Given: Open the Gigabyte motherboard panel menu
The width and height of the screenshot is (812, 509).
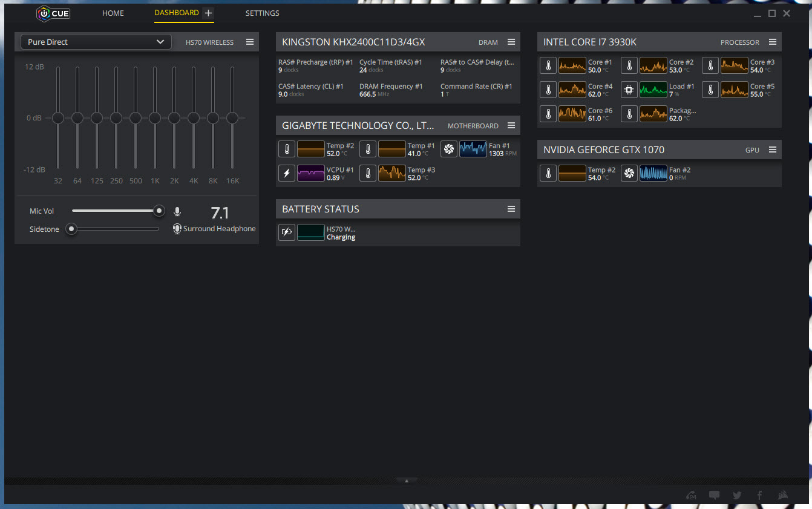Looking at the screenshot, I should 511,126.
